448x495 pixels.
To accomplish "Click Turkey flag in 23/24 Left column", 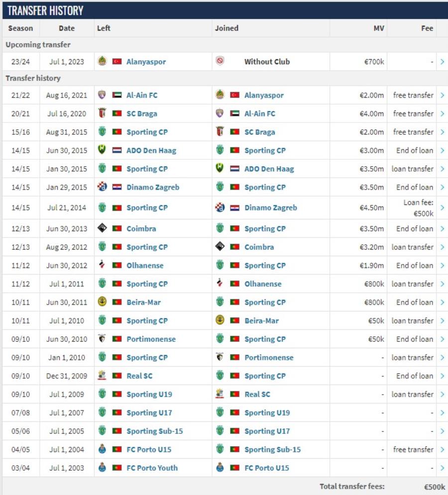I will click(x=117, y=61).
